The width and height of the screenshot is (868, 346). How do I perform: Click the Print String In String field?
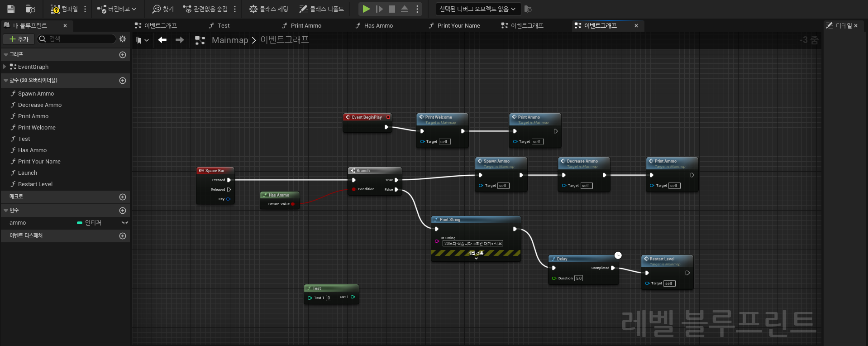click(473, 243)
